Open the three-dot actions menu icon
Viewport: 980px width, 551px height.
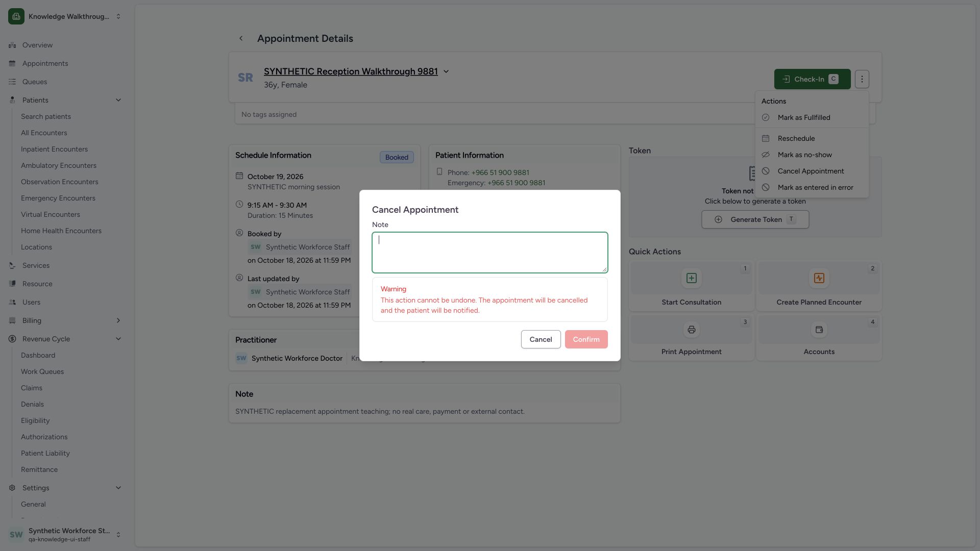[x=862, y=79]
